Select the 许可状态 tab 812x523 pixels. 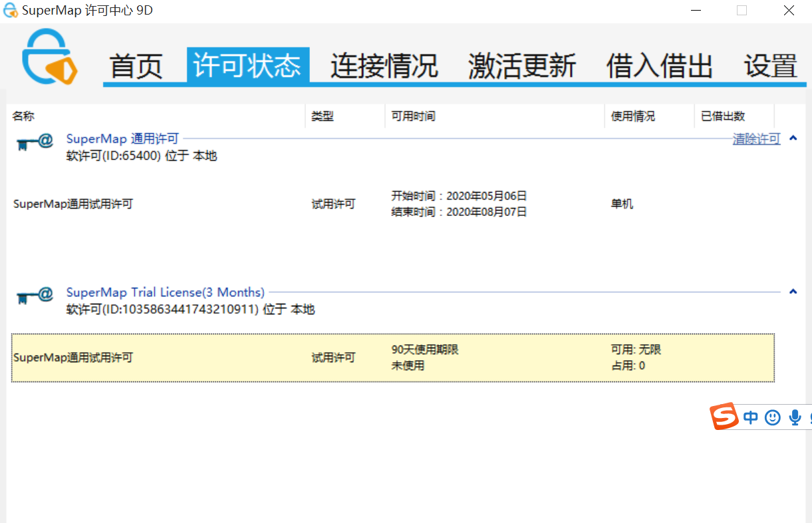point(247,65)
